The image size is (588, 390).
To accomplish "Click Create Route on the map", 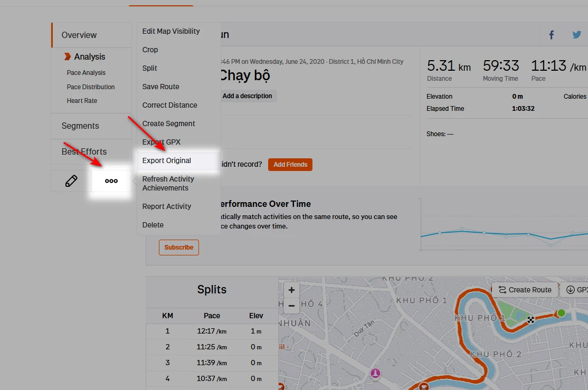I will (x=524, y=289).
